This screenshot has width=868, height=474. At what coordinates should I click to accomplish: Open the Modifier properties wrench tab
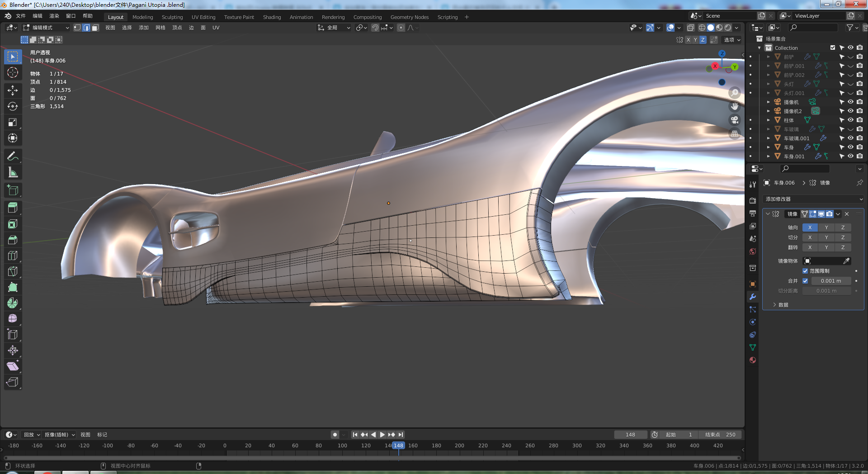coord(753,297)
